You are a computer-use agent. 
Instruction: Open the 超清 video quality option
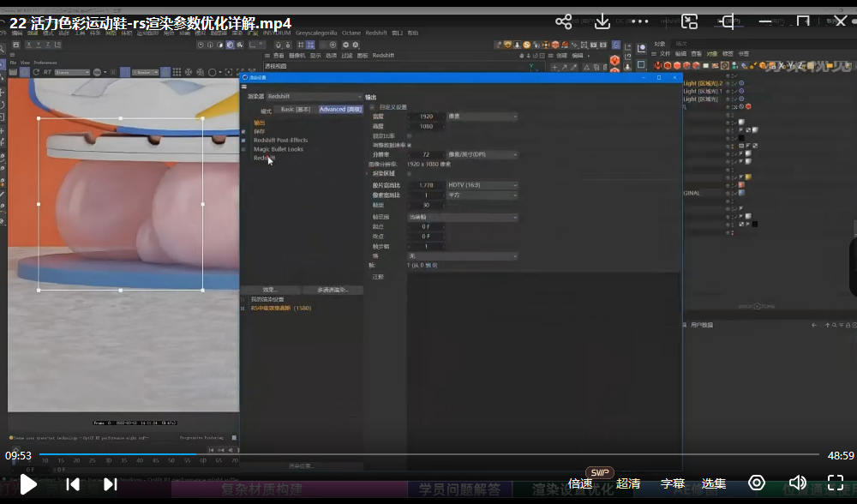coord(628,484)
